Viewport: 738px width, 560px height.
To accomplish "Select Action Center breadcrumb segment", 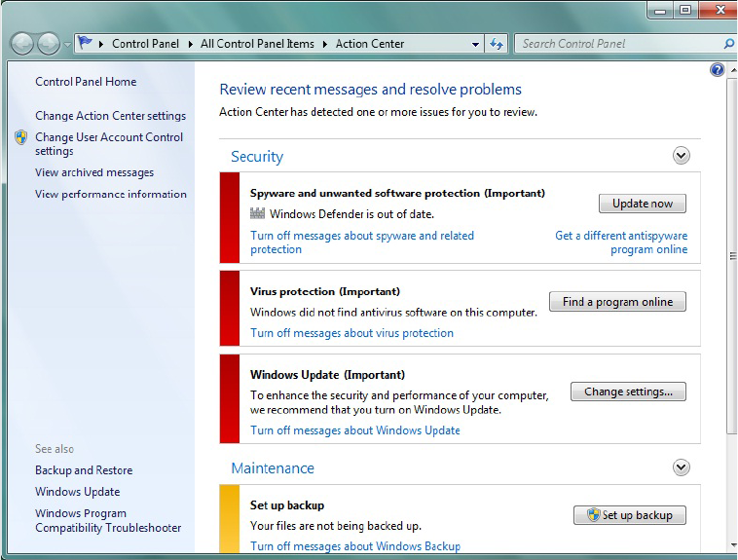I will (370, 44).
